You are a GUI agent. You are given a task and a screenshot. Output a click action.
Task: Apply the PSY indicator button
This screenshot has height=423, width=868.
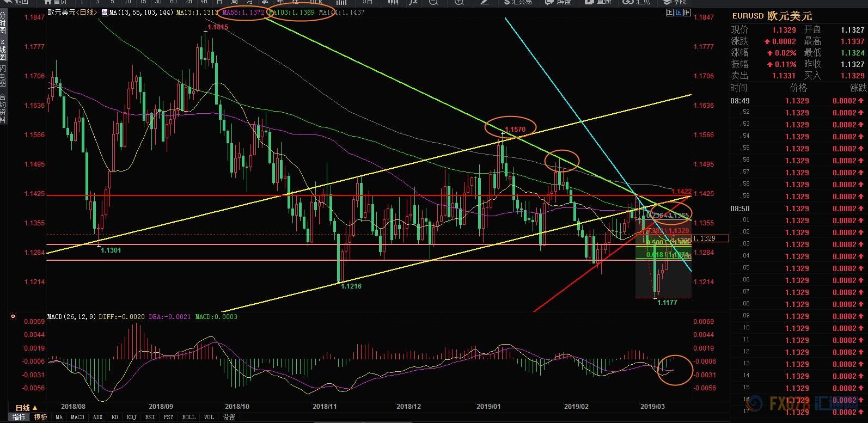coord(169,417)
